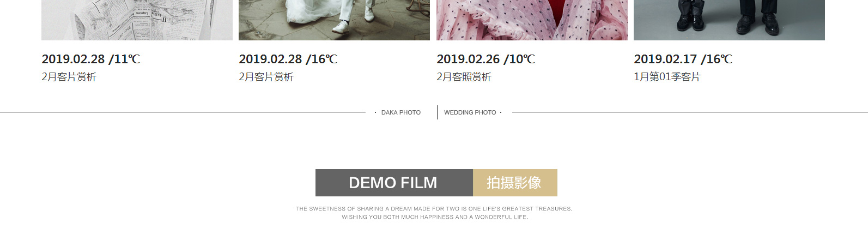Open the white wedding dress photo
Viewport: 868px width, 228px height.
334,20
